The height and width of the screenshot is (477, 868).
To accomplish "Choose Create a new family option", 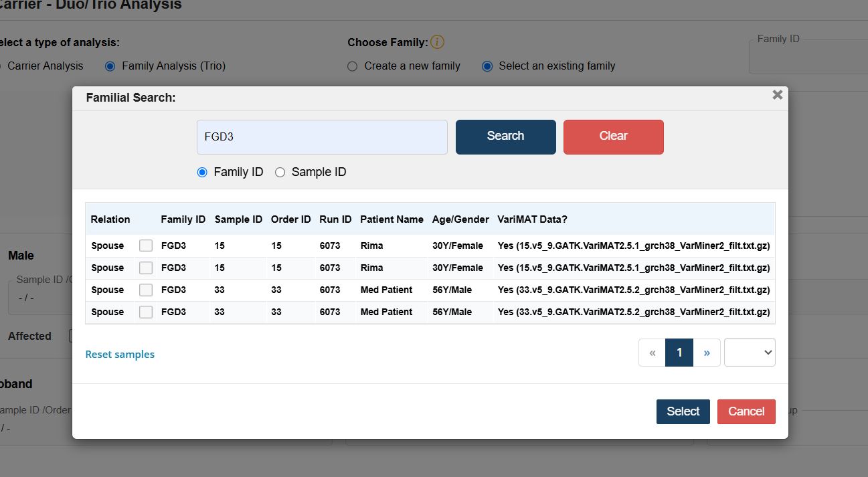I will [353, 66].
